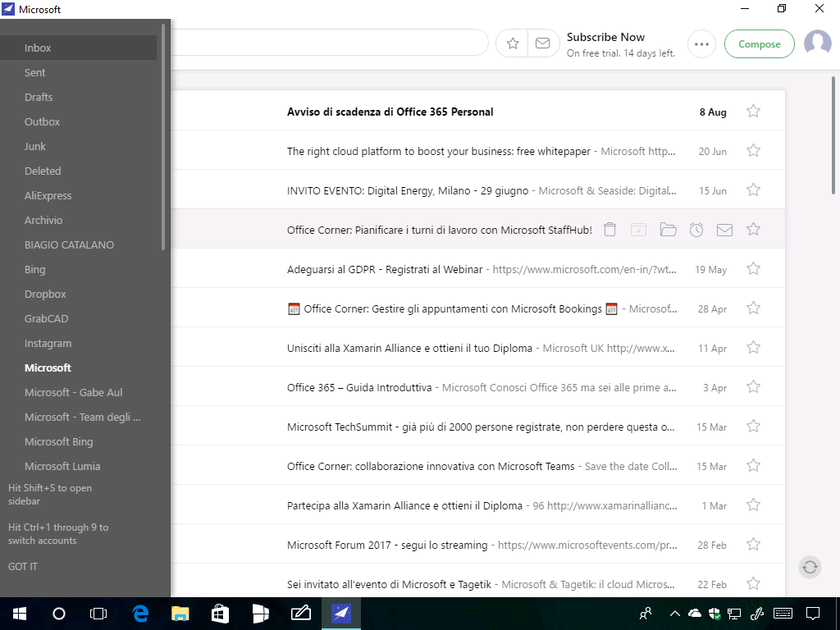Image resolution: width=840 pixels, height=630 pixels.
Task: Open the more options ellipsis menu
Action: (702, 44)
